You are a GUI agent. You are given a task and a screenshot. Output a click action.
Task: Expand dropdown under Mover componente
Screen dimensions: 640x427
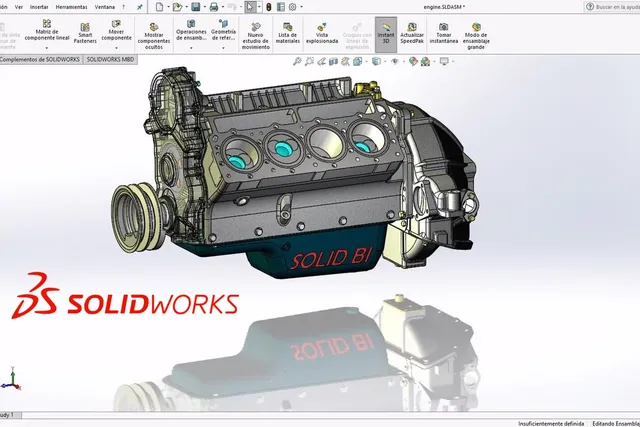pyautogui.click(x=116, y=48)
